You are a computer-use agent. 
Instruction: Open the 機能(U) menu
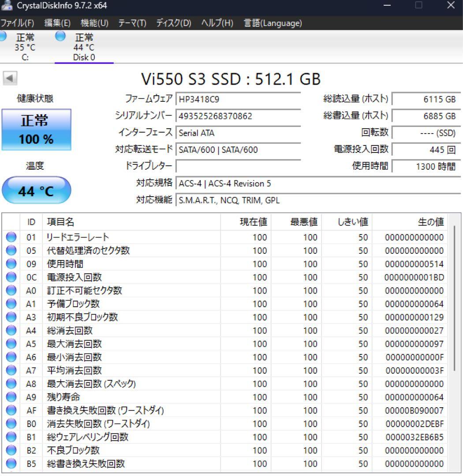pos(94,23)
